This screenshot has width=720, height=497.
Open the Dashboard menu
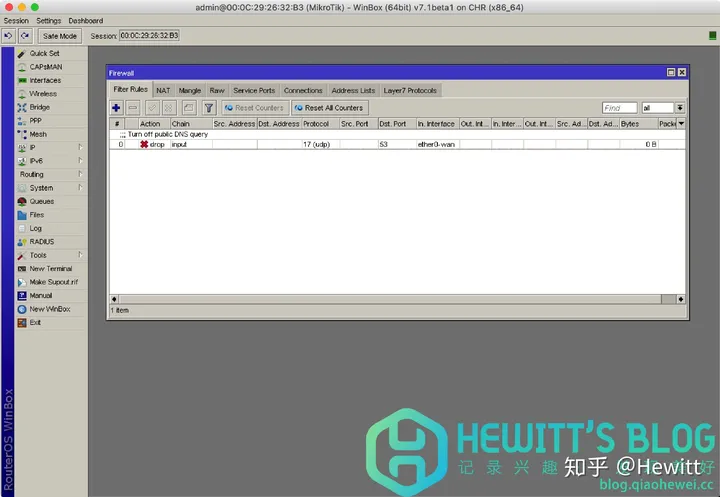86,21
